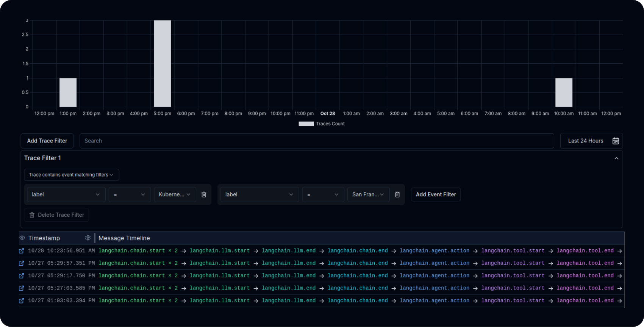Image resolution: width=644 pixels, height=327 pixels.
Task: Open the Kuberne... value dropdown
Action: [x=175, y=194]
